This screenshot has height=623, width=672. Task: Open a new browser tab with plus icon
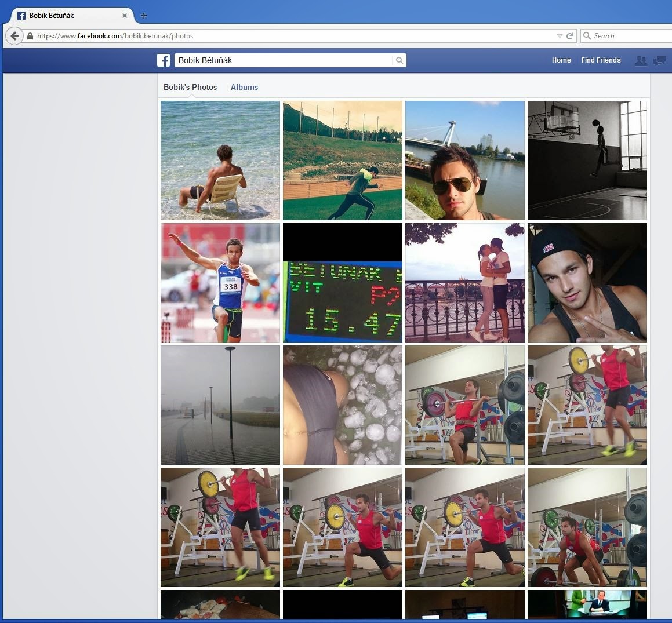pos(144,16)
